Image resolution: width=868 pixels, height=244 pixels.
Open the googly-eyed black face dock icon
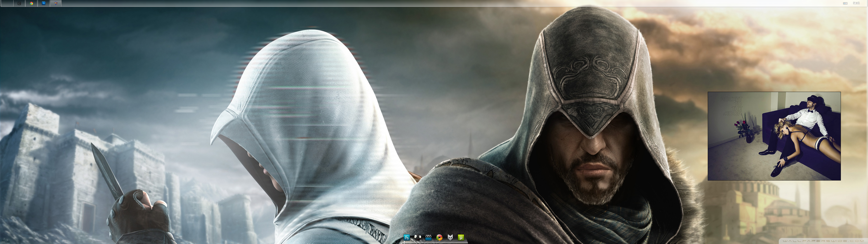(x=417, y=237)
